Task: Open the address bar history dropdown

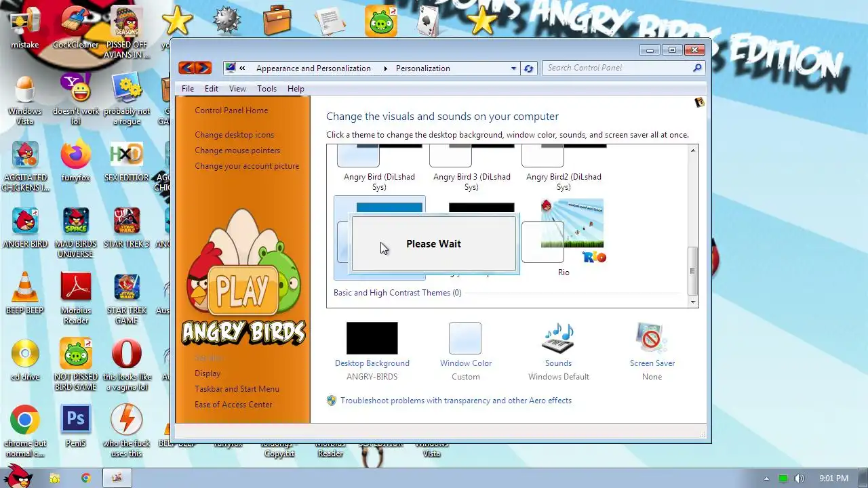Action: coord(513,68)
